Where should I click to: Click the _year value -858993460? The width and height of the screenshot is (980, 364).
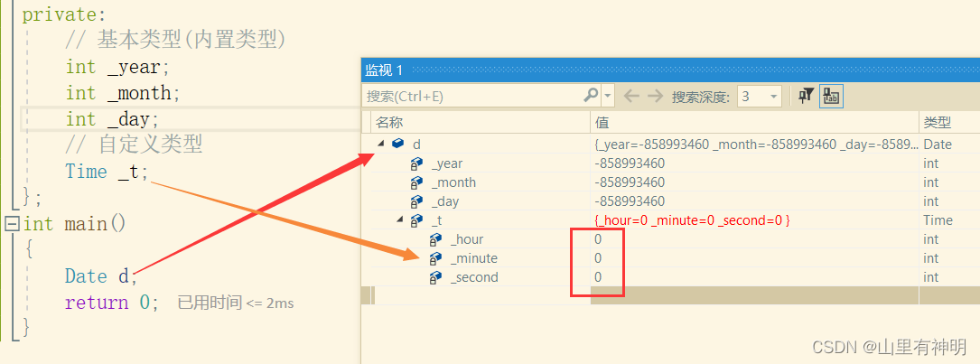[x=630, y=163]
